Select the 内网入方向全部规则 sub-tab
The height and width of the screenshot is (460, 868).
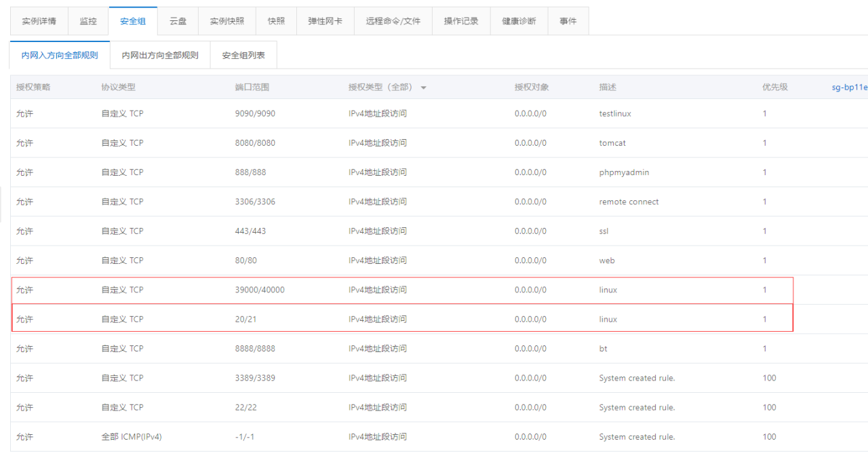pos(60,55)
